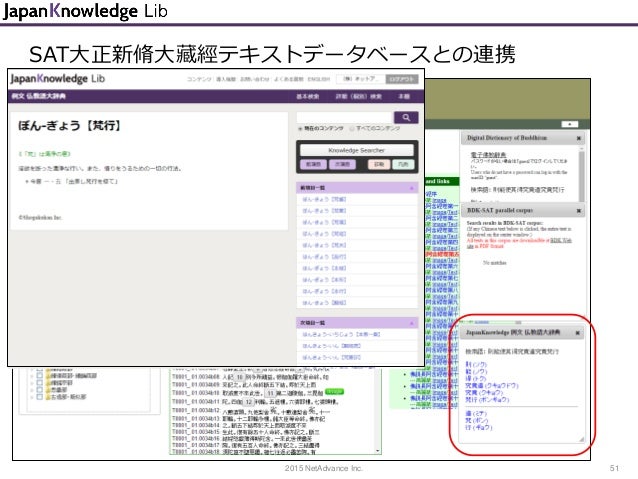This screenshot has height=479, width=638.
Task: Select the 現在のコンテンツ radio button
Action: [300, 129]
